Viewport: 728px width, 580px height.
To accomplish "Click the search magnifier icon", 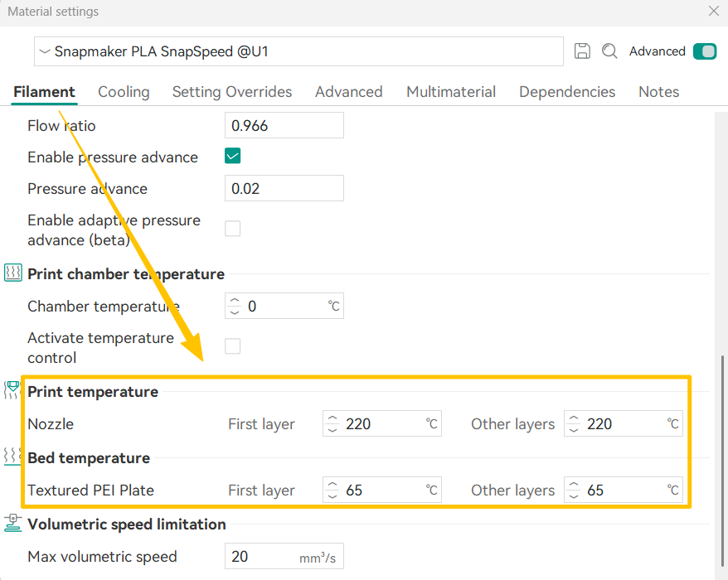I will point(609,51).
